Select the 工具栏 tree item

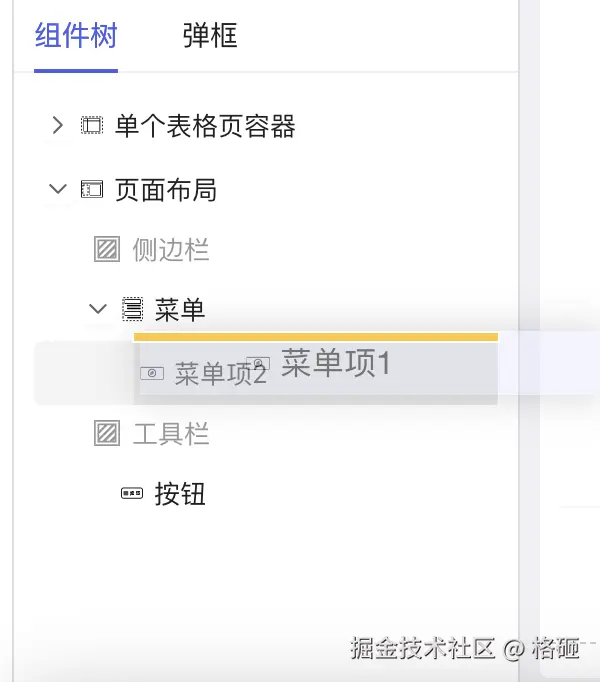(171, 433)
